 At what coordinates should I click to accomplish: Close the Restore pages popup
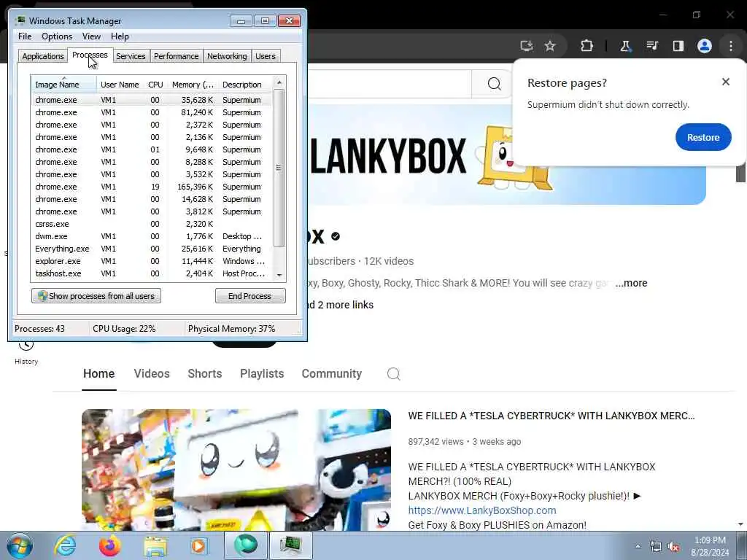pyautogui.click(x=726, y=82)
